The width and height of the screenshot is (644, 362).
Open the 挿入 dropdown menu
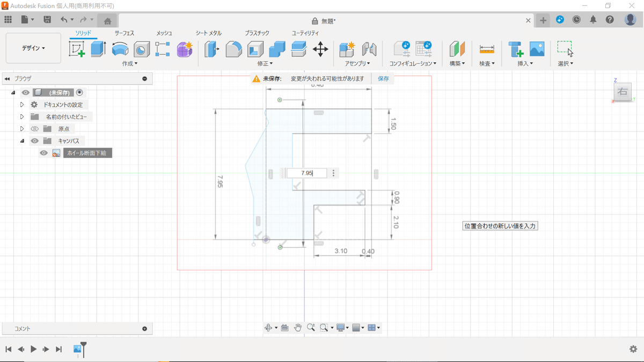[x=525, y=63]
